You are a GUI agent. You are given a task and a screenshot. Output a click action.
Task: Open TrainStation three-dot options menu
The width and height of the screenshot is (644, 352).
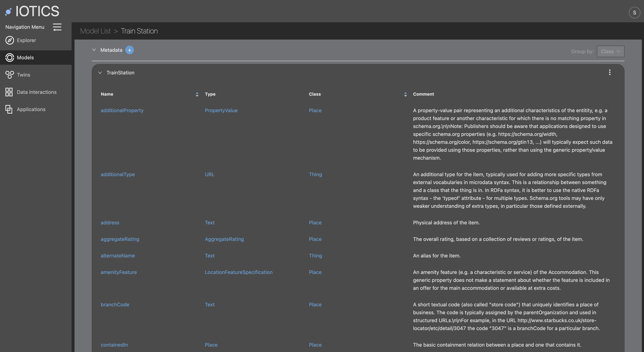coord(609,72)
